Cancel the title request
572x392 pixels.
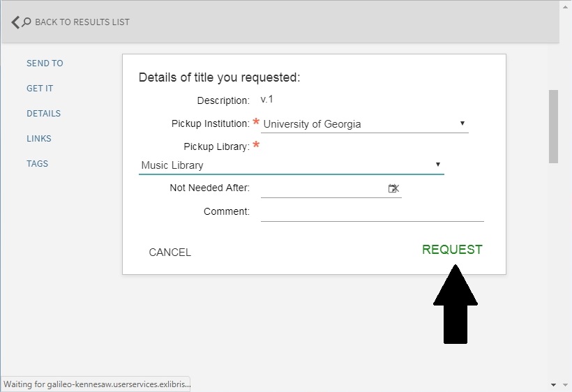pos(170,252)
